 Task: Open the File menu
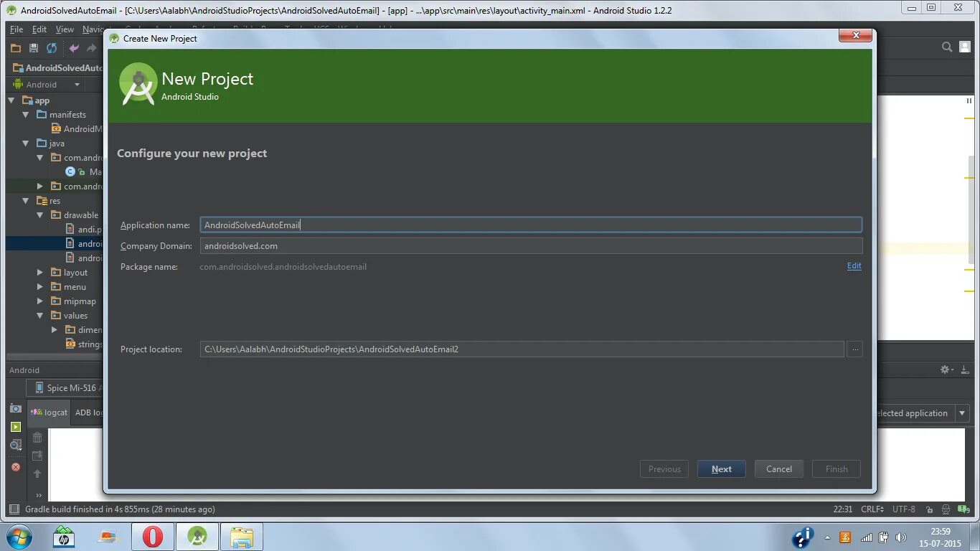coord(17,29)
